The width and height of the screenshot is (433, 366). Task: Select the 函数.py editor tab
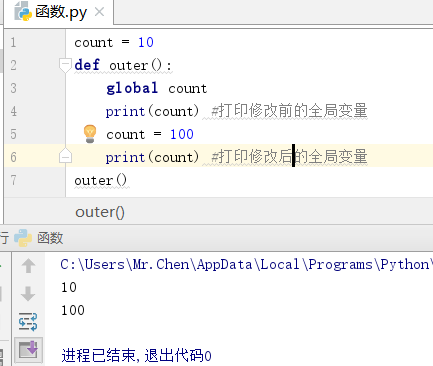pyautogui.click(x=59, y=12)
